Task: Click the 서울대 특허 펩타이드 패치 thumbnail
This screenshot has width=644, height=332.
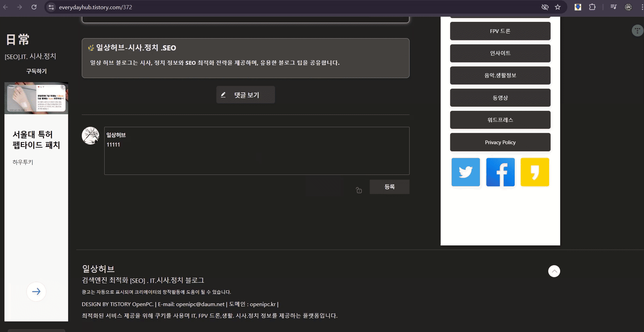Action: click(x=36, y=98)
